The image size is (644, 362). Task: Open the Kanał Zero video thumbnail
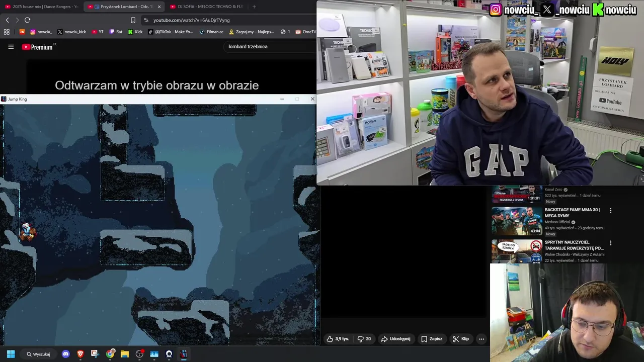tap(517, 194)
